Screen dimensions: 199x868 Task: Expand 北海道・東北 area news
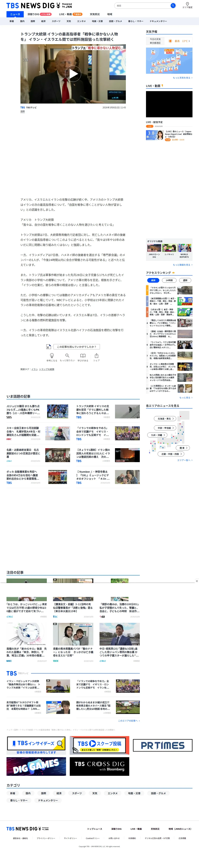tap(165, 418)
